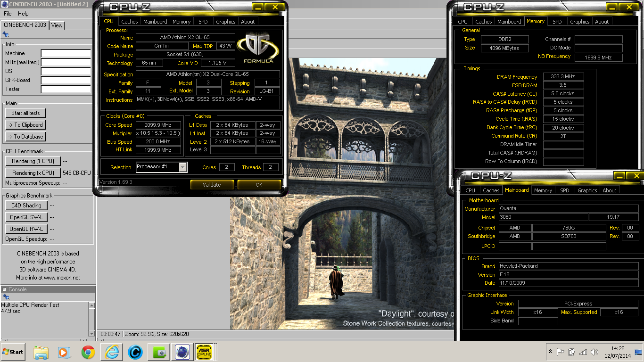Image resolution: width=644 pixels, height=362 pixels.
Task: Start the C4D Shading test
Action: tap(26, 206)
